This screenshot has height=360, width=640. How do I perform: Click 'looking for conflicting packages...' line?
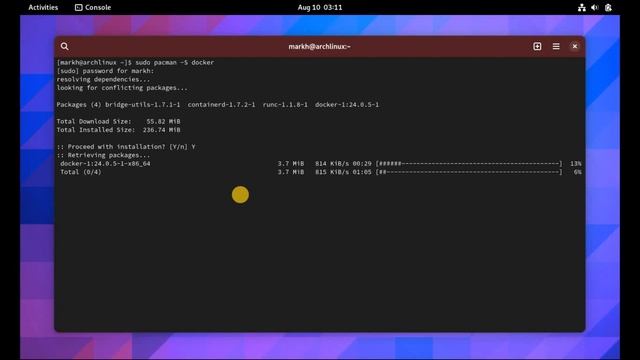[122, 88]
